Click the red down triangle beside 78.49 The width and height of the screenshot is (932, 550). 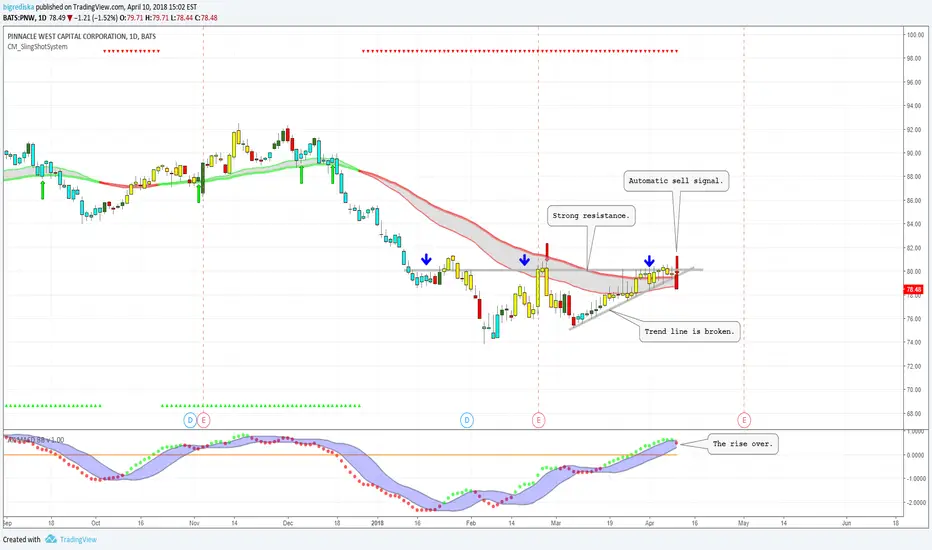[70, 18]
